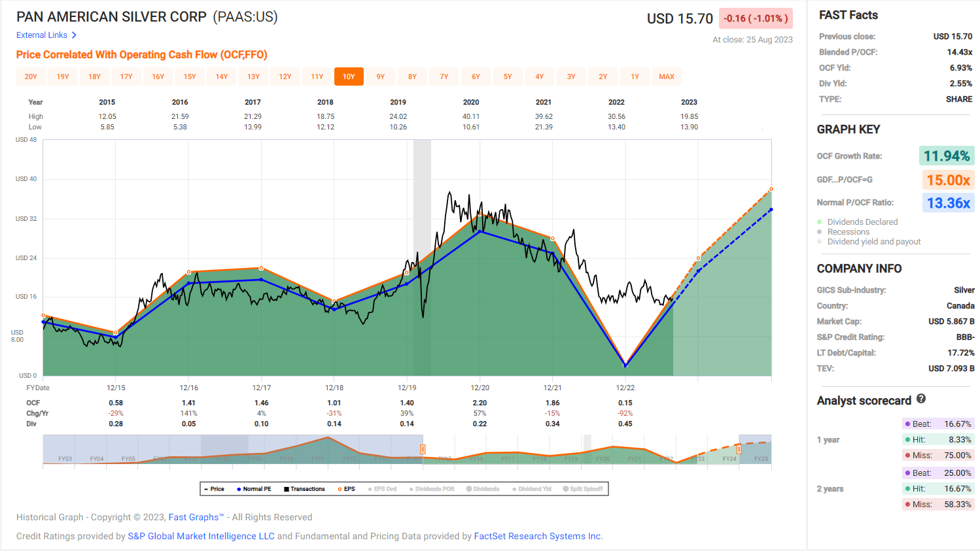Viewport: 980px width, 551px height.
Task: Enable Dividends POR legend series
Action: click(432, 489)
